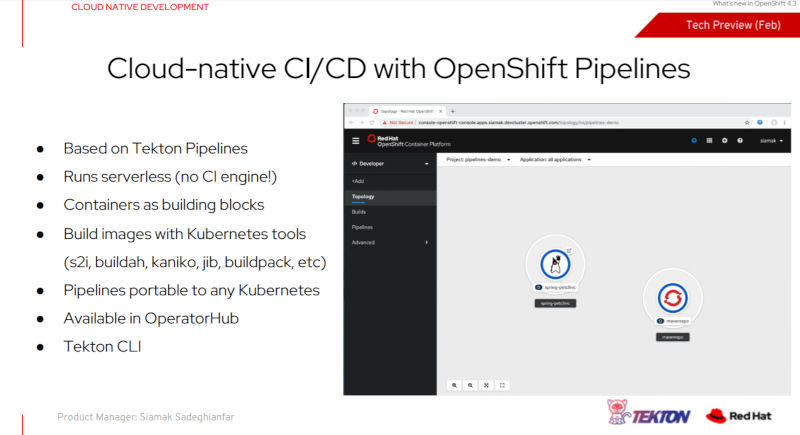
Task: Click the mavenrepo deployment label
Action: tap(673, 321)
